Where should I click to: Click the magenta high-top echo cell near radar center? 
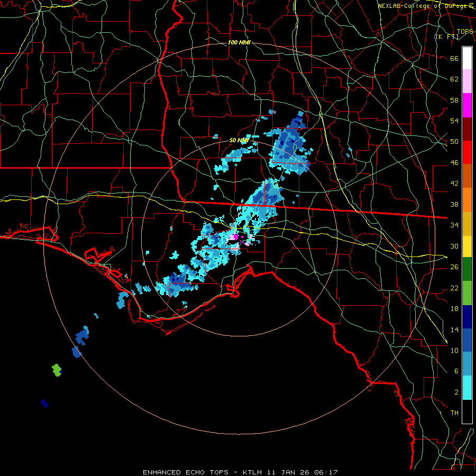click(235, 237)
